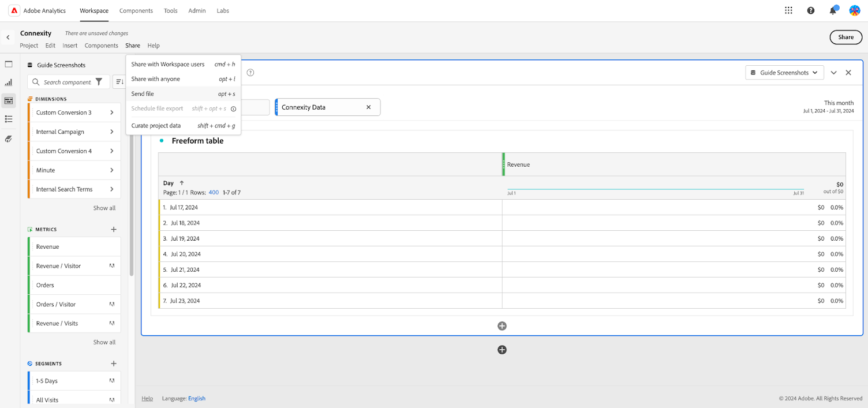
Task: Open the Project menu
Action: 29,46
